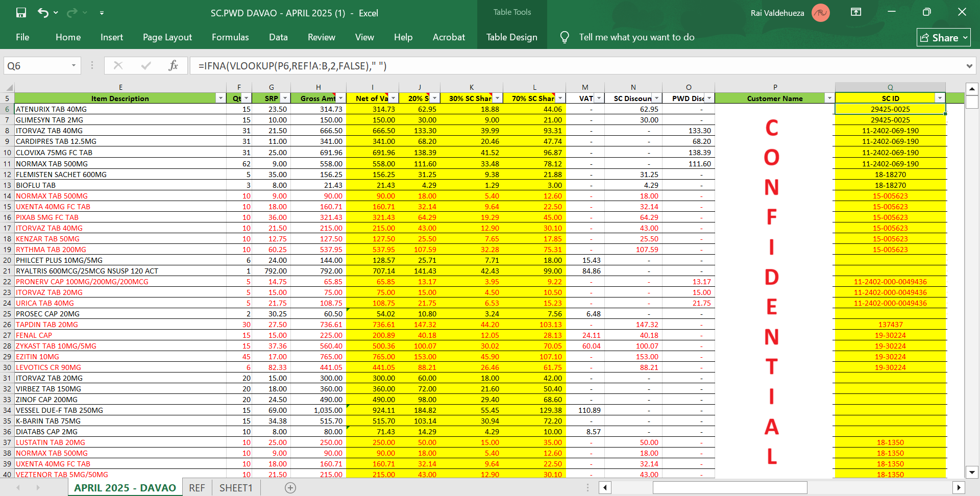Open the 70% SC Share filter dropdown
The height and width of the screenshot is (496, 980).
560,98
